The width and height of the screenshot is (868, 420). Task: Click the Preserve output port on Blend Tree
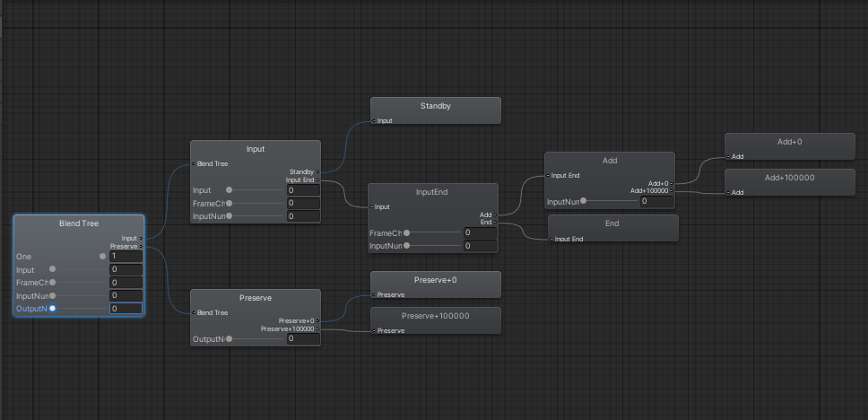tap(141, 246)
